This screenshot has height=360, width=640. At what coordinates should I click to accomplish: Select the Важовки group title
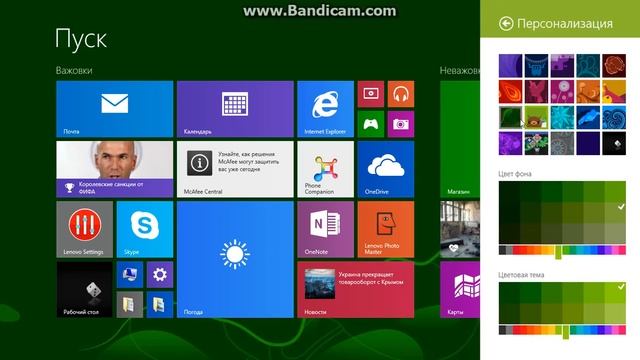click(x=74, y=70)
